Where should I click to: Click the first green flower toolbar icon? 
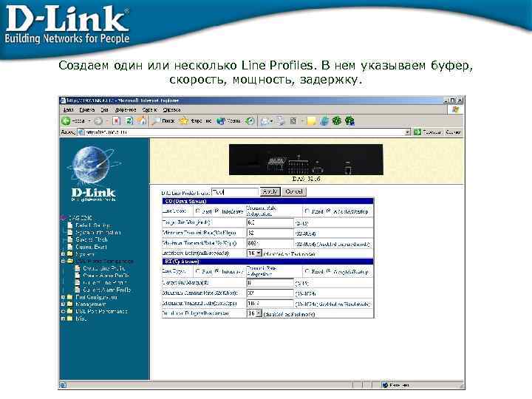(337, 120)
